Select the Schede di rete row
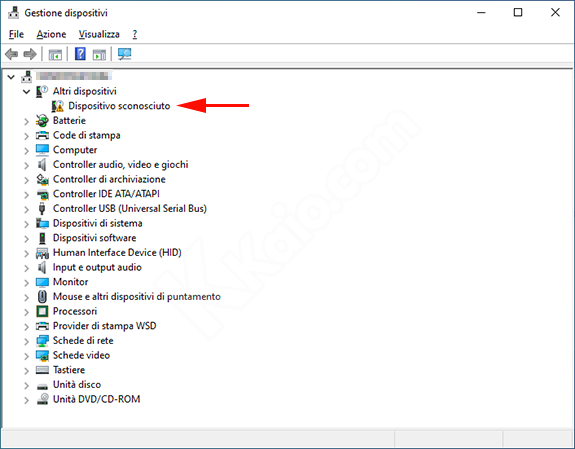The width and height of the screenshot is (575, 449). point(83,340)
